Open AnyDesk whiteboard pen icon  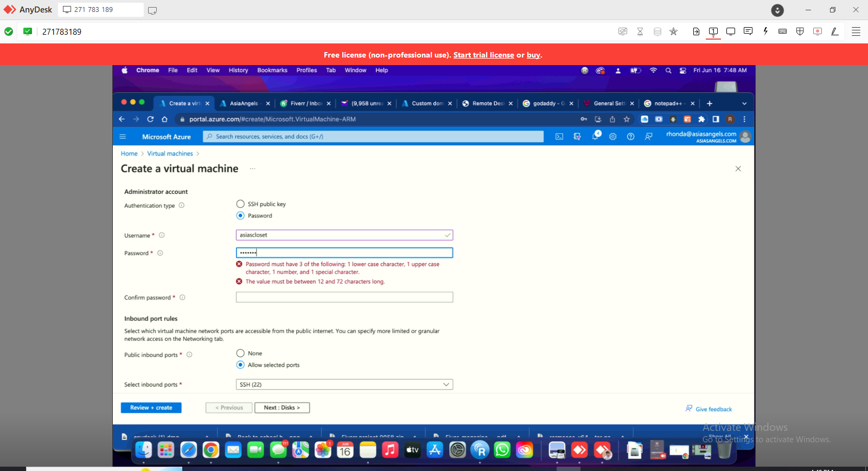click(x=835, y=31)
